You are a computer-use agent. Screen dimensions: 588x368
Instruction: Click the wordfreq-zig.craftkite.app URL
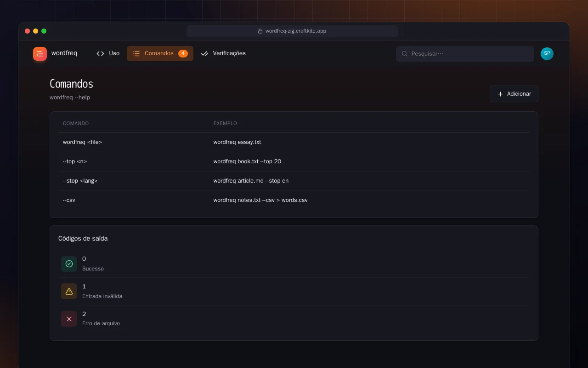(296, 31)
